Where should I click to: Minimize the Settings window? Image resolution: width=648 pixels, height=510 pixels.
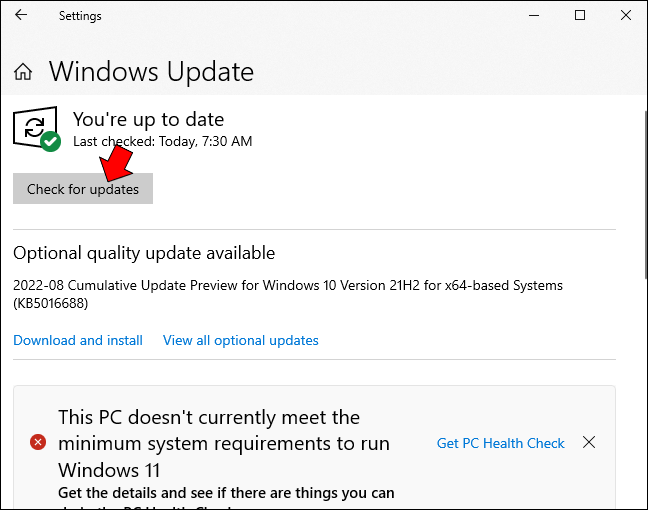point(534,16)
